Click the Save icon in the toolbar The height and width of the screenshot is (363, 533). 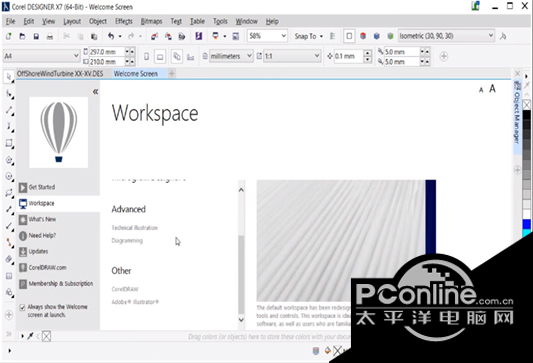tap(36, 36)
